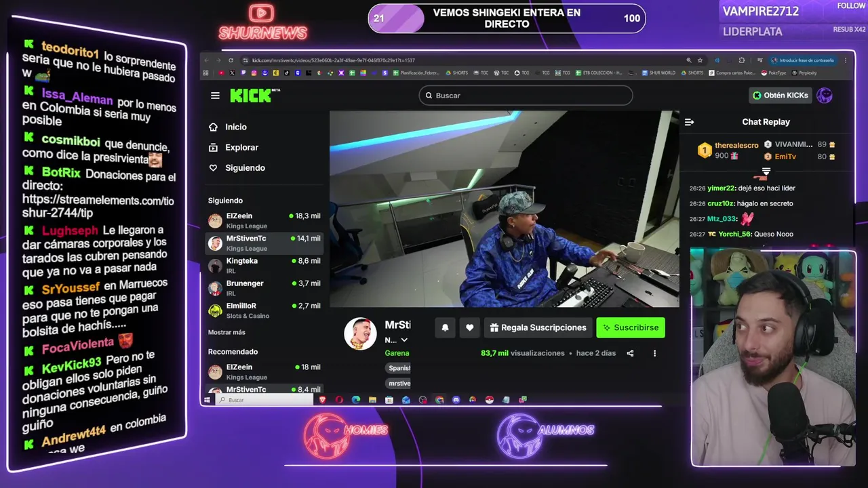Click Yorchi_56 username in chat replay
The height and width of the screenshot is (488, 868).
(x=735, y=234)
